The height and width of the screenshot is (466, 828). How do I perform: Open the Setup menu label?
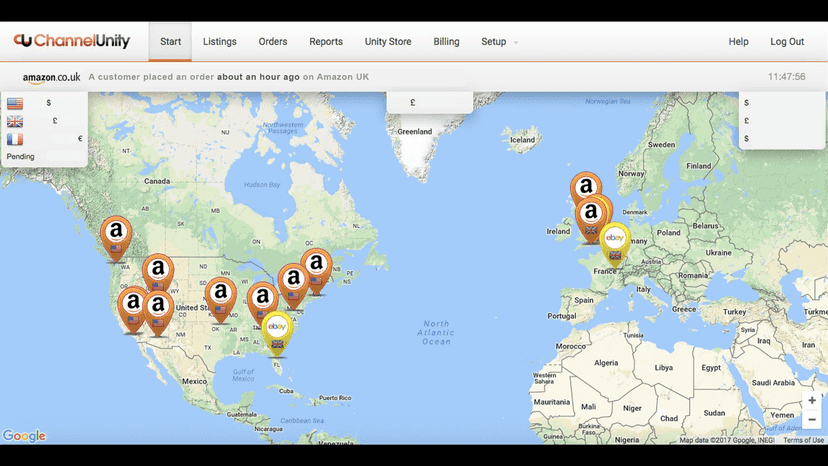(494, 42)
